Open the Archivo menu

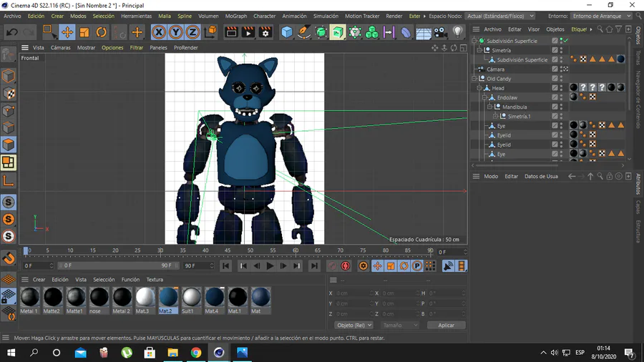tap(12, 16)
